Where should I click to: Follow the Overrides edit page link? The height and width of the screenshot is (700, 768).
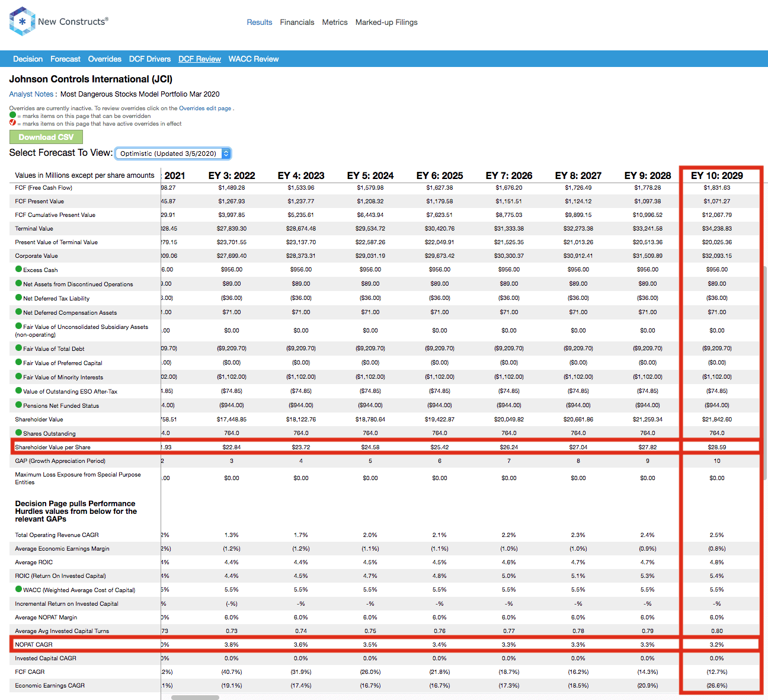point(205,108)
